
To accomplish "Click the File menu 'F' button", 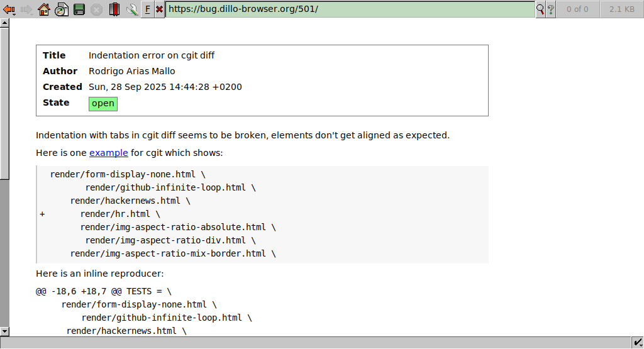I will click(x=147, y=9).
